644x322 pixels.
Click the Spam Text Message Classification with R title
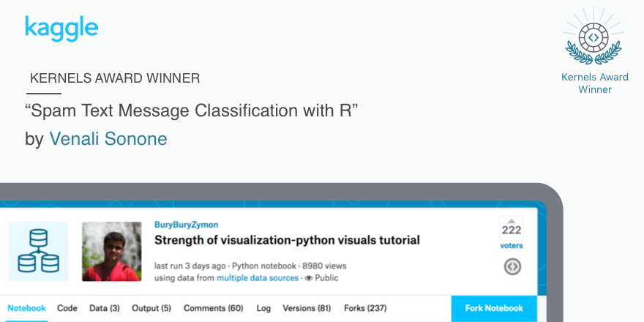click(192, 111)
